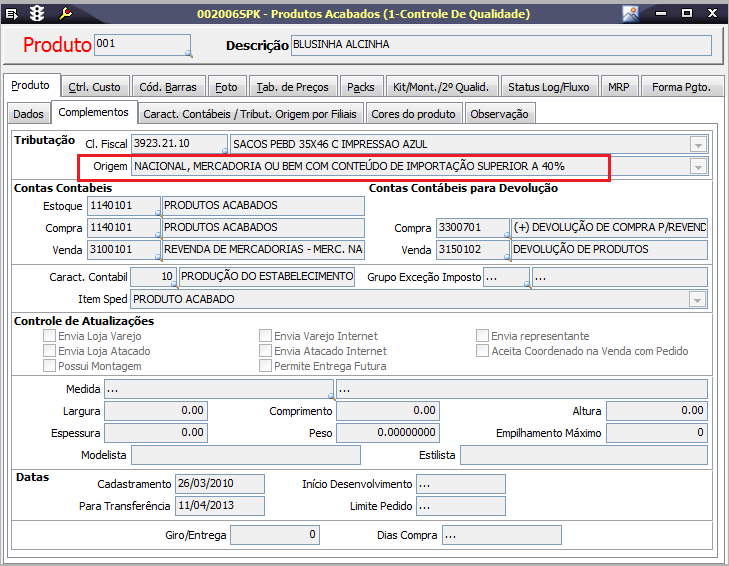This screenshot has height=566, width=729.
Task: Click lookup icon on Caract. Contabil field
Action: click(175, 284)
